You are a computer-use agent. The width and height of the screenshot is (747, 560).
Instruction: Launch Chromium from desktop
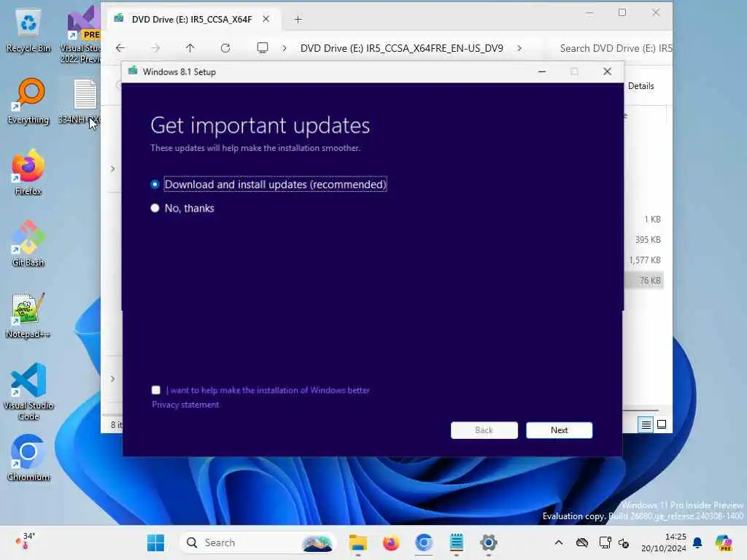click(28, 458)
